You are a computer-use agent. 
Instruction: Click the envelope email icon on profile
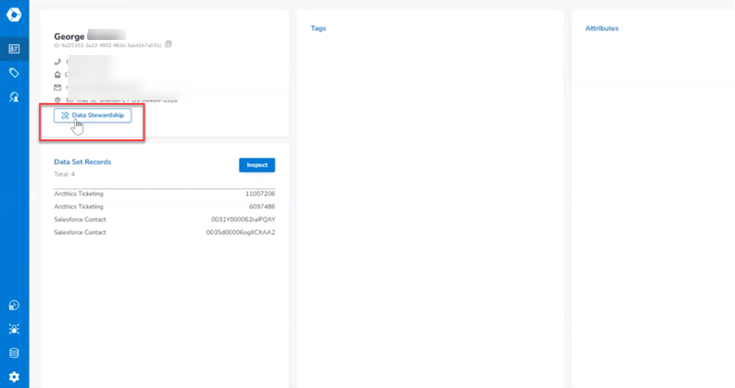click(58, 87)
